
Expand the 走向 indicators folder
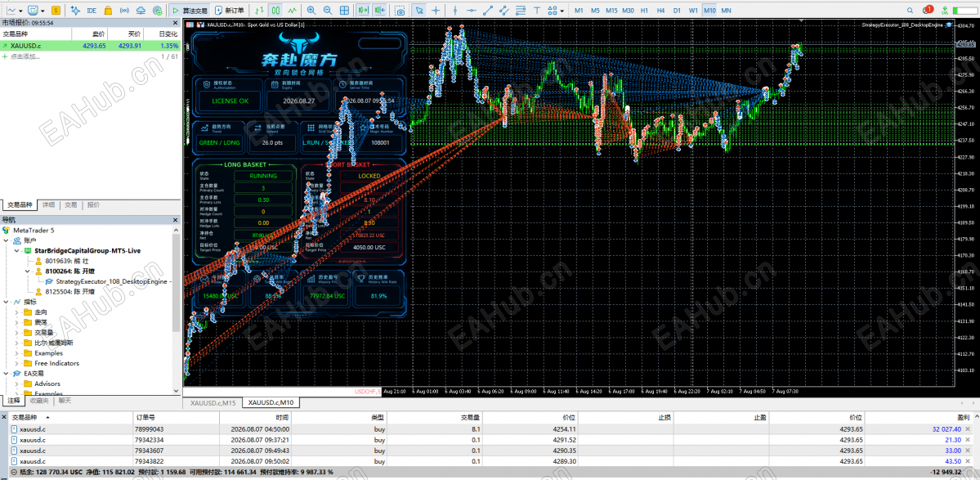(17, 312)
